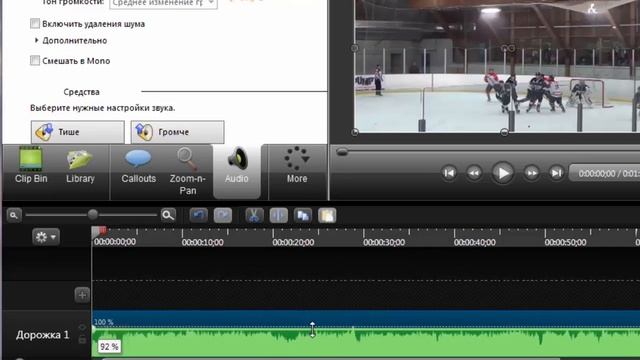
Task: Select the Дорожка 1 track label
Action: tap(42, 335)
